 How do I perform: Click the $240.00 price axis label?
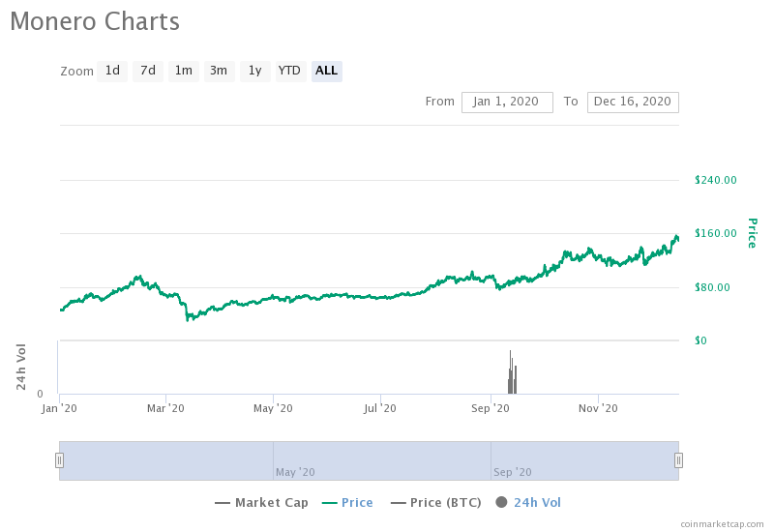point(715,180)
